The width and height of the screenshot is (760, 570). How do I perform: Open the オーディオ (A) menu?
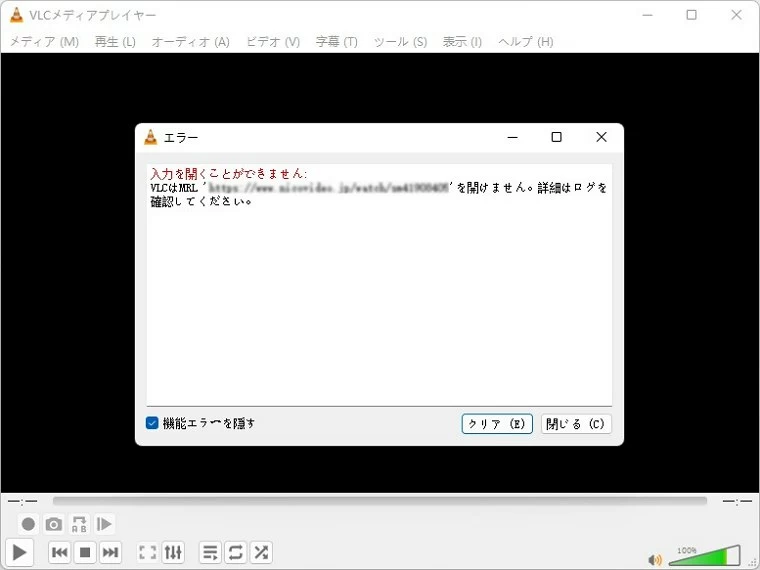coord(190,42)
